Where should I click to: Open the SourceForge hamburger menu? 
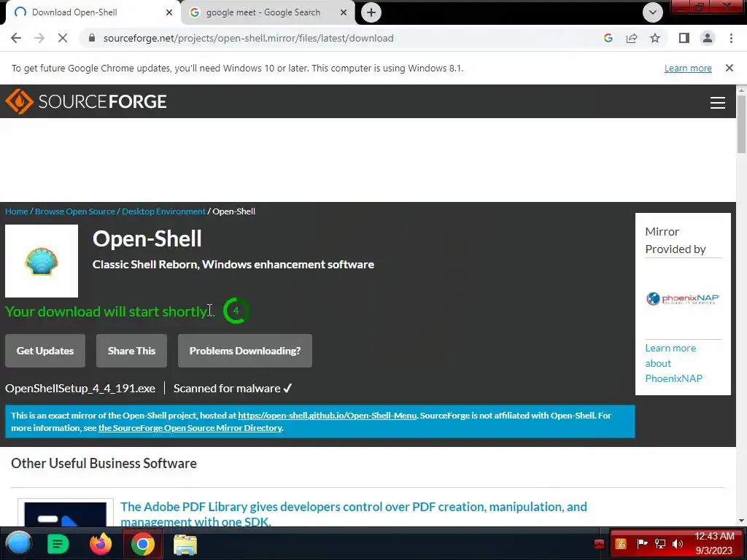pyautogui.click(x=718, y=102)
